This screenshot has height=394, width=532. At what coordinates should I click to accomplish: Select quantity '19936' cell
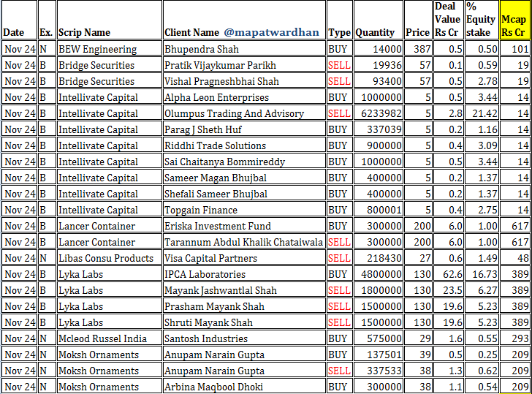[379, 65]
